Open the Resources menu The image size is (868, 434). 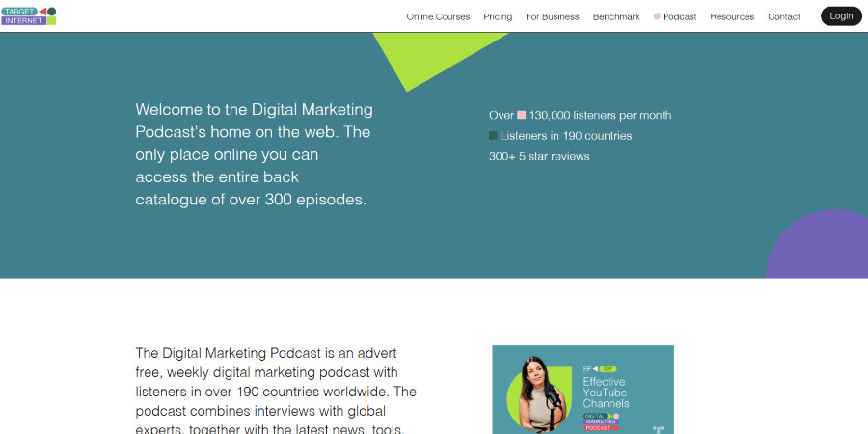coord(732,16)
